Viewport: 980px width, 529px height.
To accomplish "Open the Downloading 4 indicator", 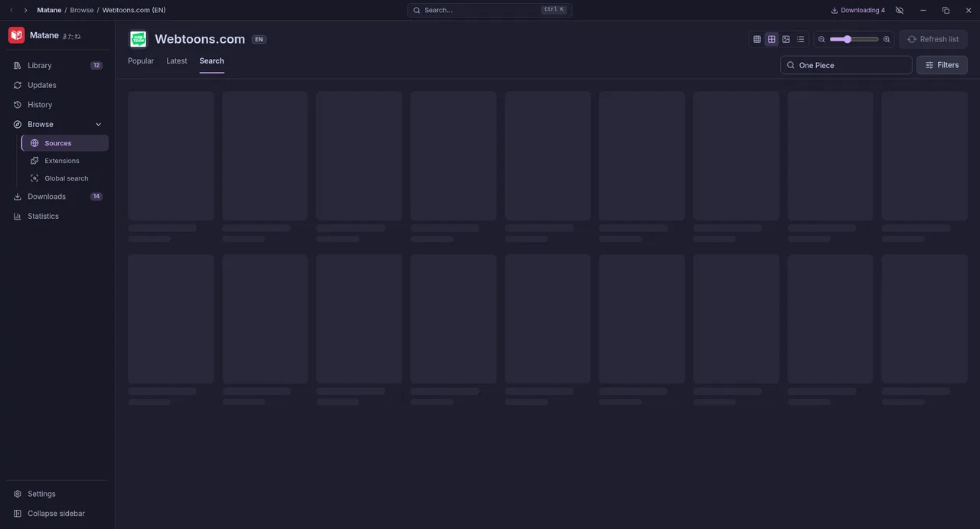I will (x=857, y=10).
